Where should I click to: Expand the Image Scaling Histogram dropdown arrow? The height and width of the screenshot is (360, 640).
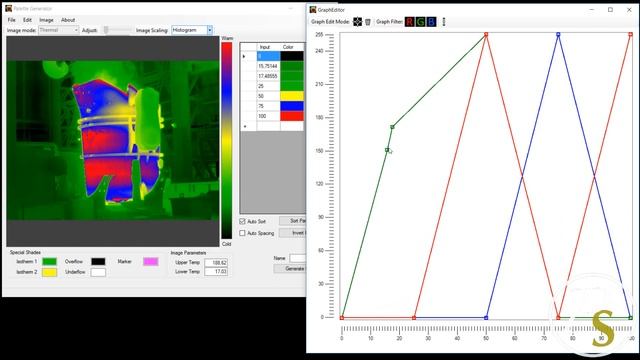[x=209, y=30]
